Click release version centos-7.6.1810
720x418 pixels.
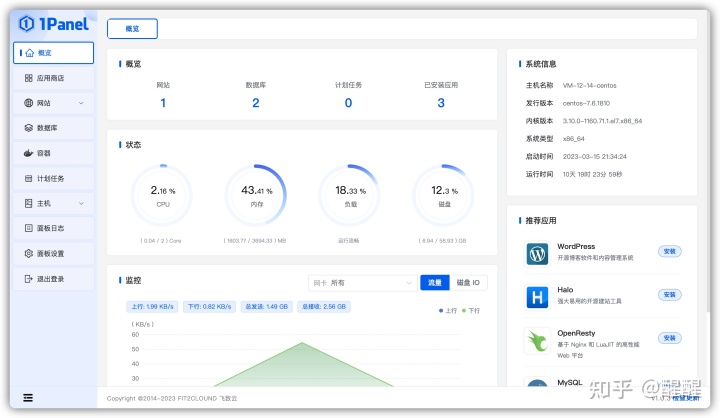(x=586, y=103)
